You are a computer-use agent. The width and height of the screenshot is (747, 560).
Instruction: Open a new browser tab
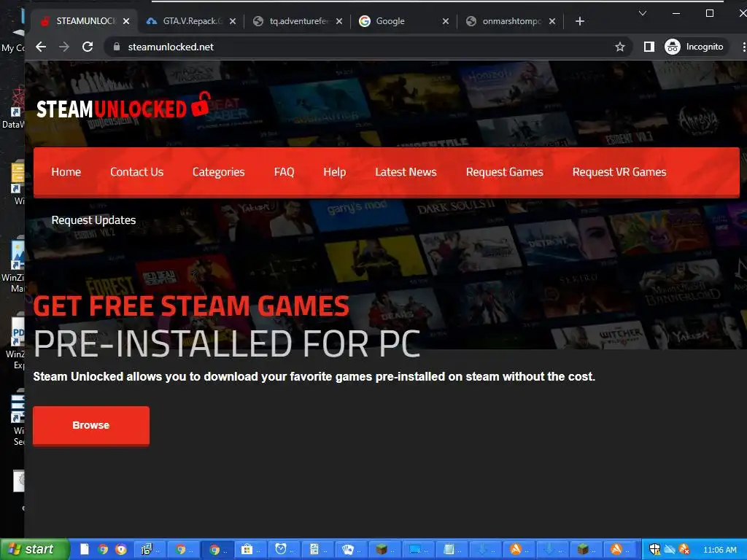coord(580,21)
